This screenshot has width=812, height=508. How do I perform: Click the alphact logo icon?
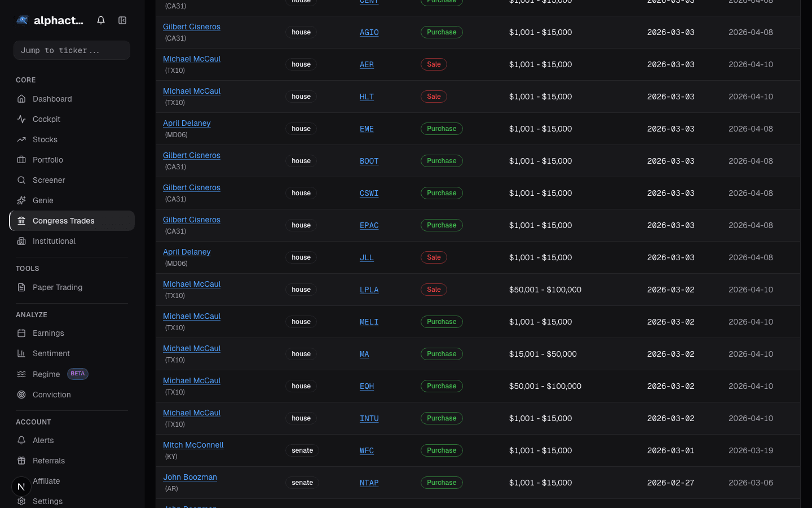(x=23, y=20)
